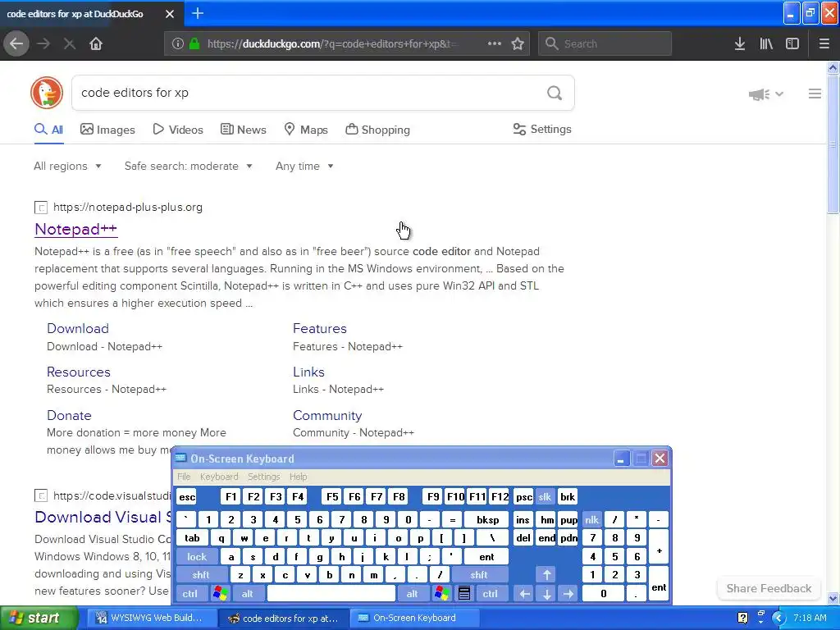Show site information icon in address bar

click(x=177, y=43)
